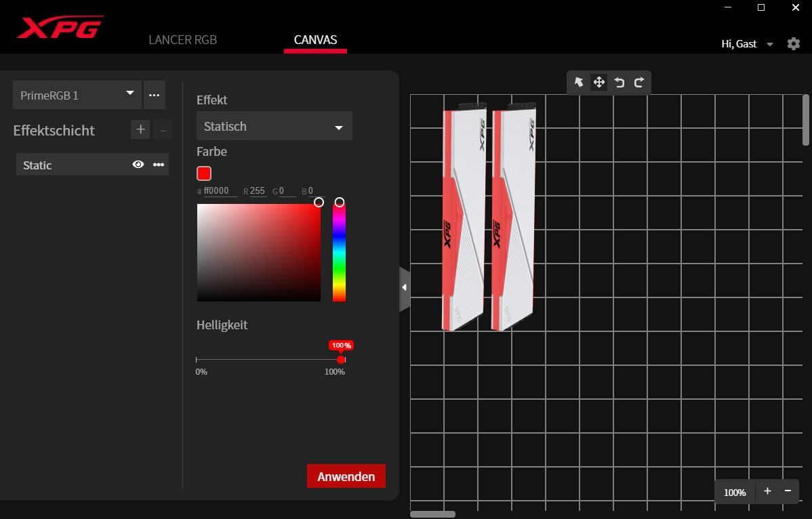Click the redo arrow icon
812x519 pixels.
pyautogui.click(x=639, y=82)
